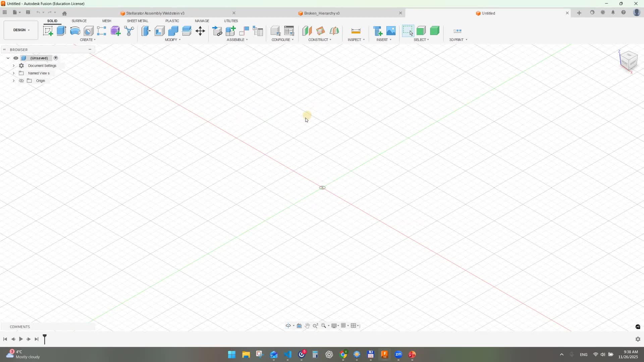Toggle visibility of the Unsaved component
644x362 pixels.
click(x=16, y=58)
